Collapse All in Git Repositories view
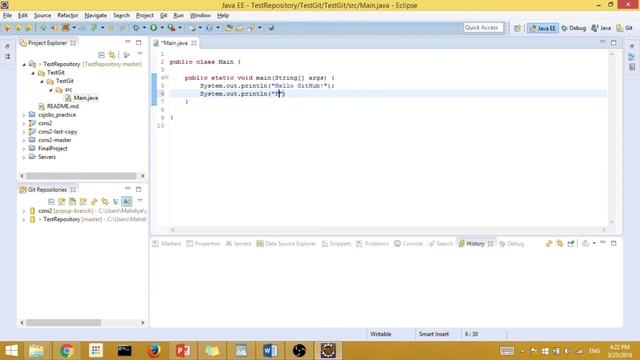Screen dimensions: 640x360 51,202
